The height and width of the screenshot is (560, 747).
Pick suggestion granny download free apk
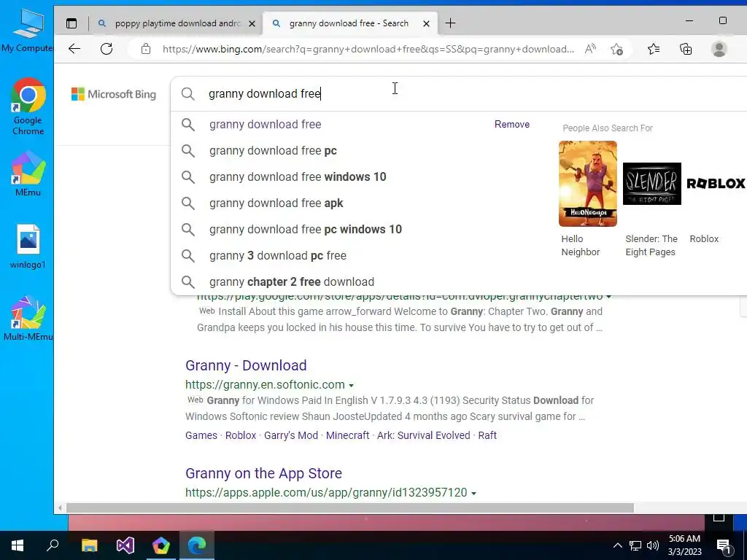click(x=276, y=203)
